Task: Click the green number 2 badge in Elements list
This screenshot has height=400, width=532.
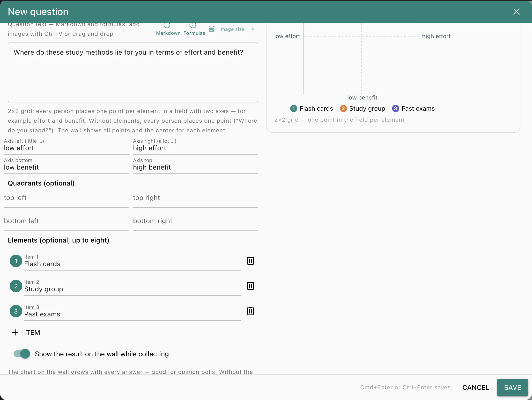Action: click(x=16, y=286)
